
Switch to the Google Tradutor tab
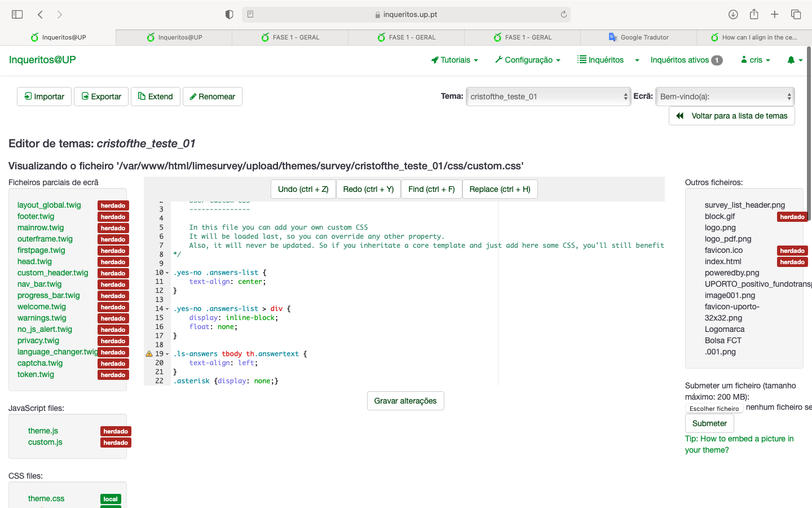[638, 37]
